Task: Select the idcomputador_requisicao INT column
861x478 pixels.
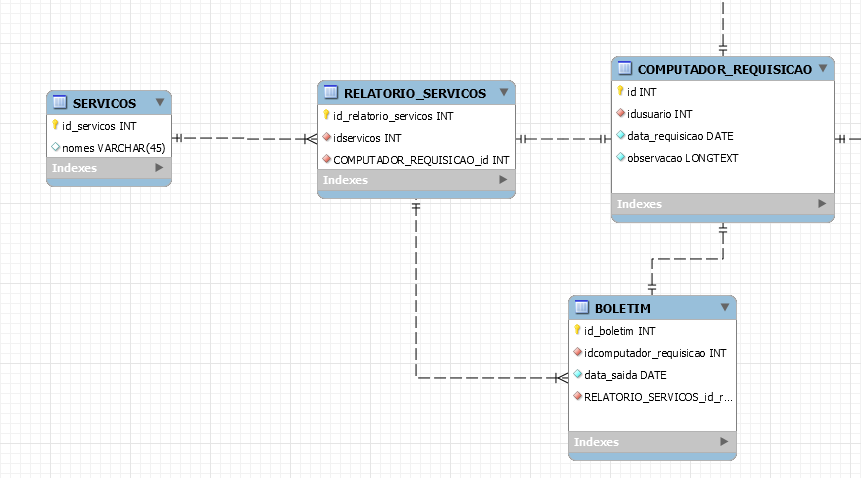Action: [652, 353]
